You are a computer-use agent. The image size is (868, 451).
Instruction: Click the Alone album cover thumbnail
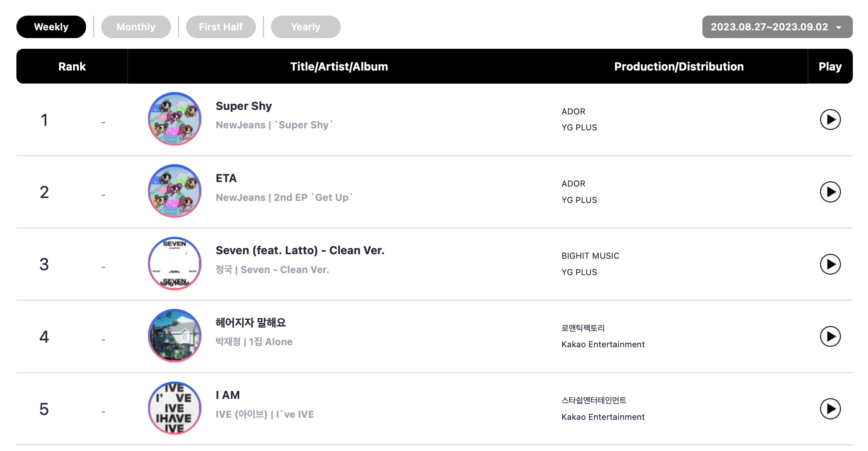(175, 336)
